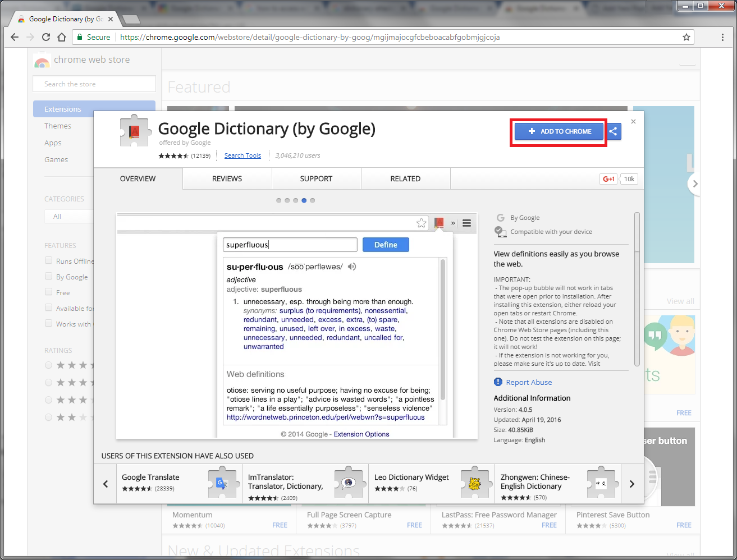Select the five-star rating radio button
Image resolution: width=737 pixels, height=560 pixels.
(x=49, y=365)
